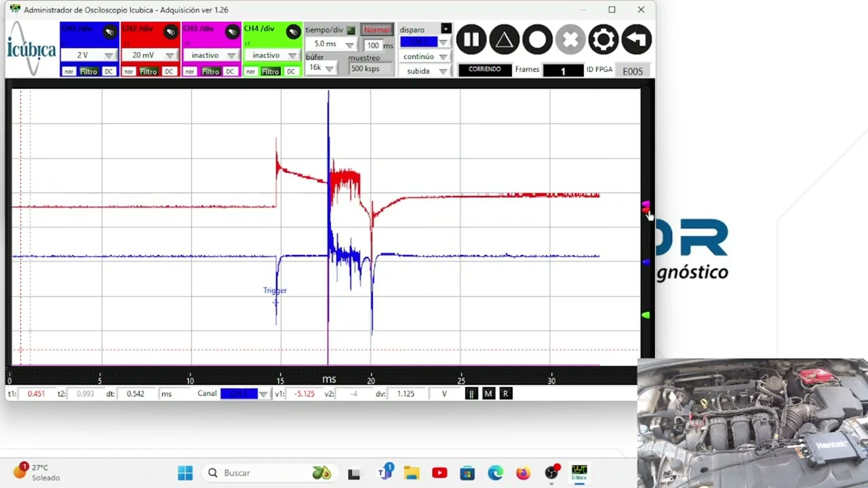Toggle the CH1 Filtro button
Screen dimensions: 868x488
[x=89, y=71]
